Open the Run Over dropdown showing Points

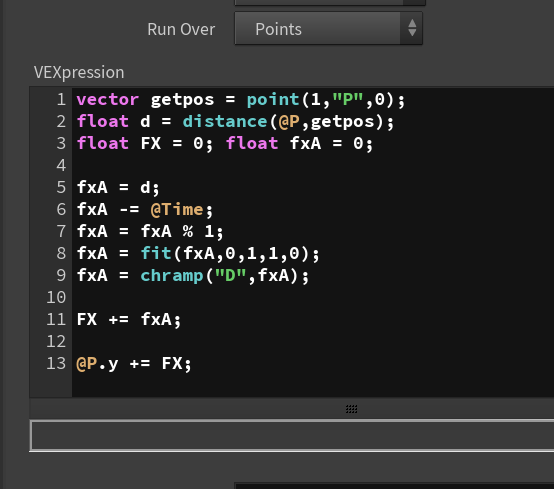328,28
